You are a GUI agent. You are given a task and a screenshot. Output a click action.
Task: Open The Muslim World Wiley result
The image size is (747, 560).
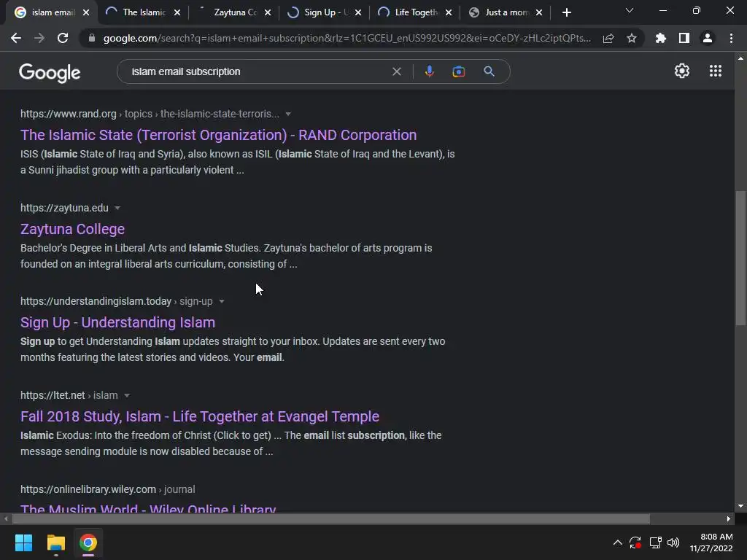tap(148, 507)
